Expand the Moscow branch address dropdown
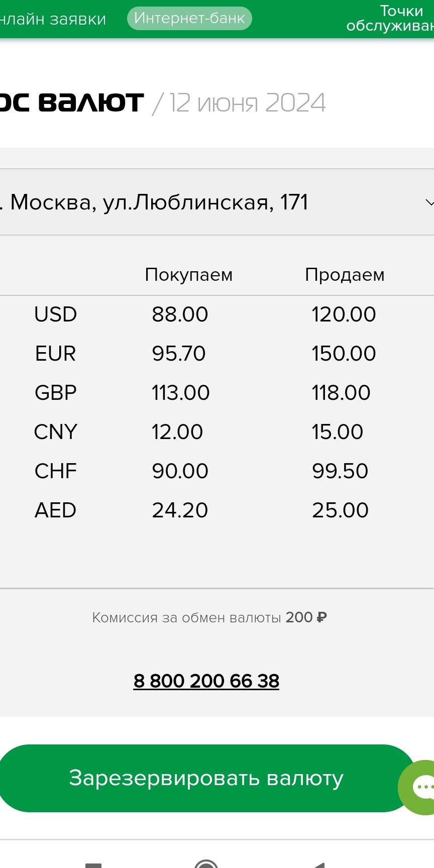Viewport: 434px width, 868px height. point(217,202)
